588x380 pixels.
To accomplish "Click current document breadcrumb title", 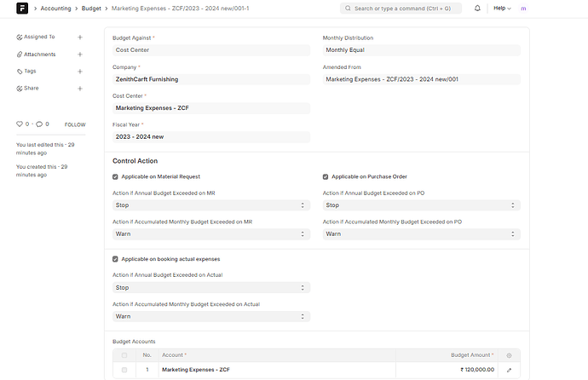I will tap(180, 9).
